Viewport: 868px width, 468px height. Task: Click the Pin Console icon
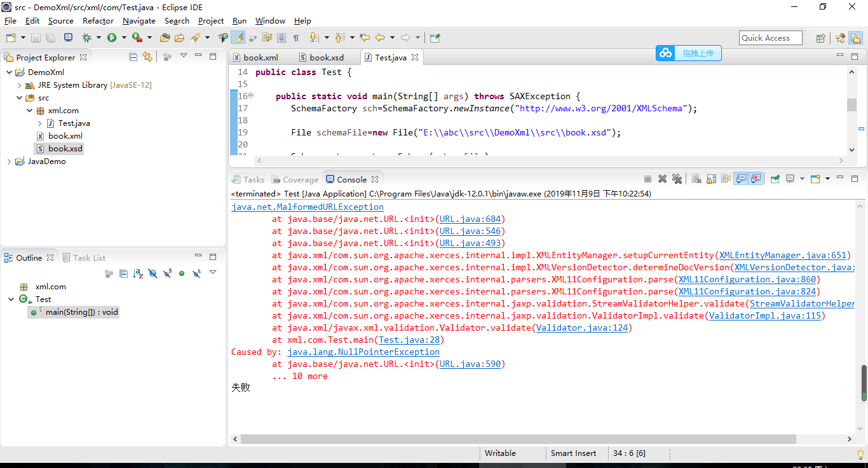tap(775, 179)
